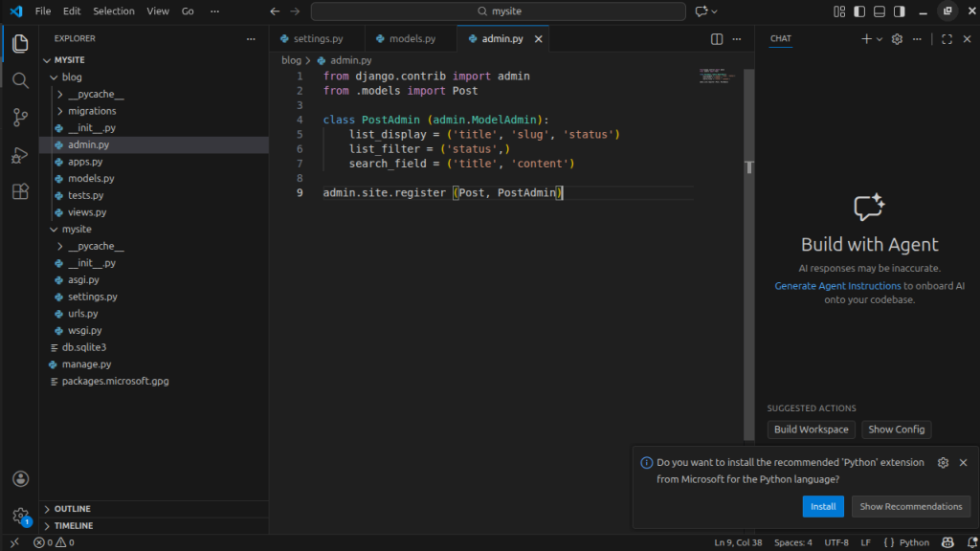Click Install for the Python extension
980x551 pixels.
point(822,506)
